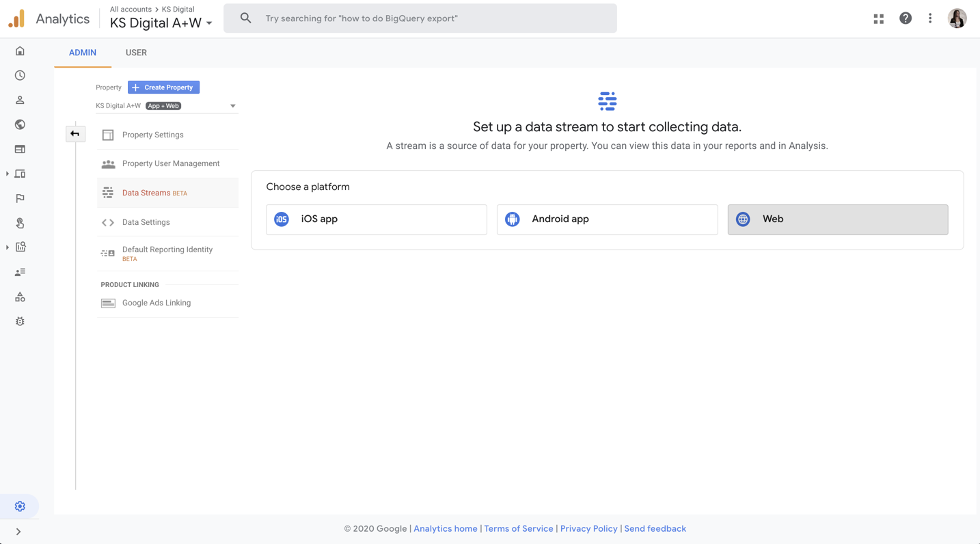Open the Analytics home footer link

(446, 529)
